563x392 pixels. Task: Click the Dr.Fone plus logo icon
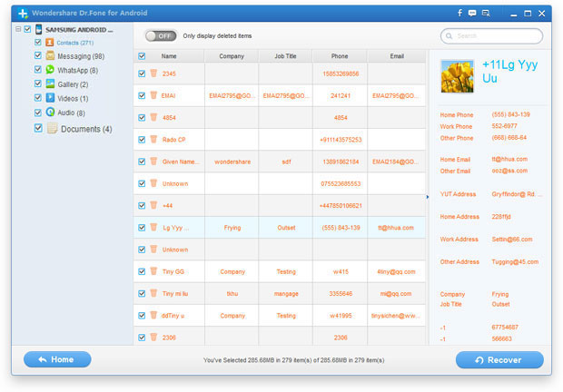(x=23, y=14)
